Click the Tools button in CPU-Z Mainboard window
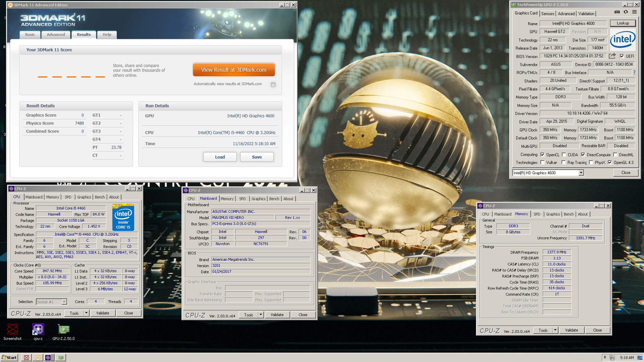 point(249,315)
